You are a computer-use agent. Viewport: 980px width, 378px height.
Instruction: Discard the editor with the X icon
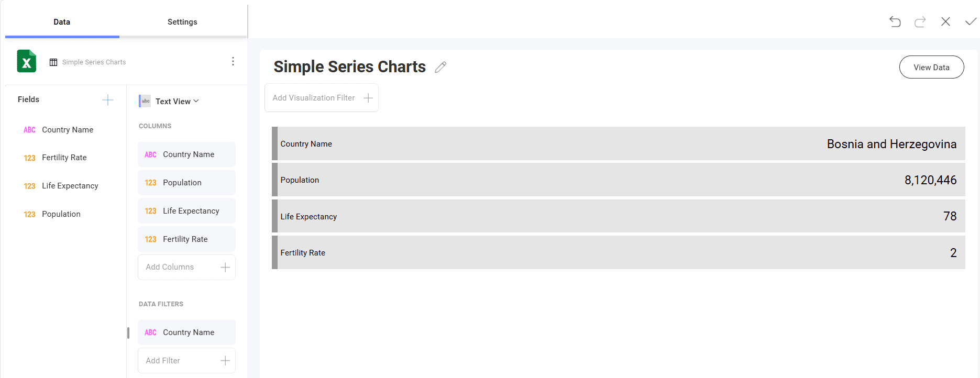click(945, 21)
